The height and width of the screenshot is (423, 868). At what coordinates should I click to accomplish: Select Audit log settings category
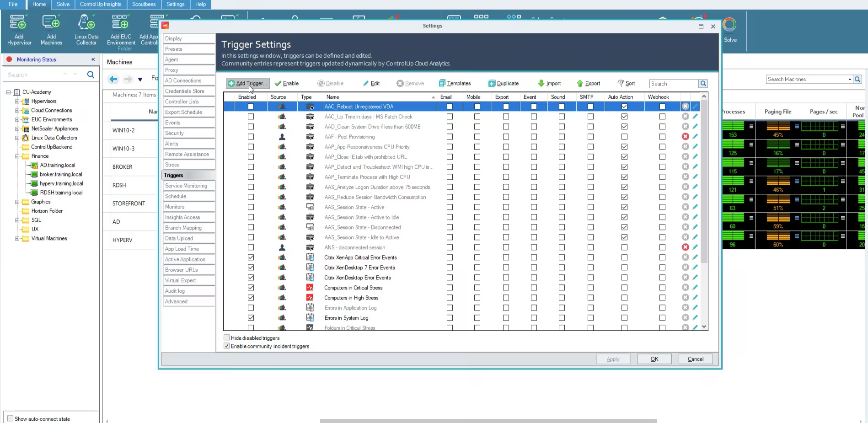[188, 291]
